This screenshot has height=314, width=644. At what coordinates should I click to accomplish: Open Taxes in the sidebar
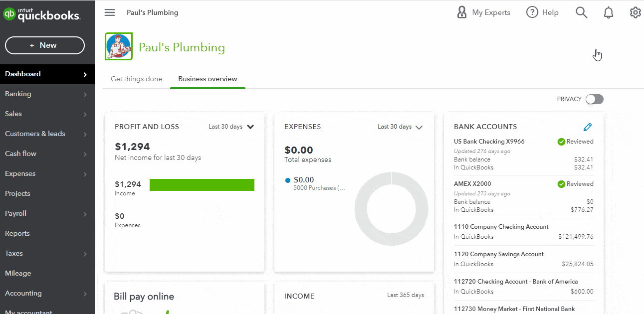(x=47, y=253)
